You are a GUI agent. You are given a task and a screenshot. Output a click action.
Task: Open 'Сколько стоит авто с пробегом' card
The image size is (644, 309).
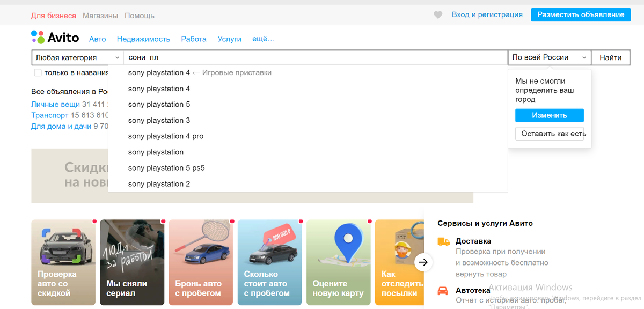coord(269,262)
